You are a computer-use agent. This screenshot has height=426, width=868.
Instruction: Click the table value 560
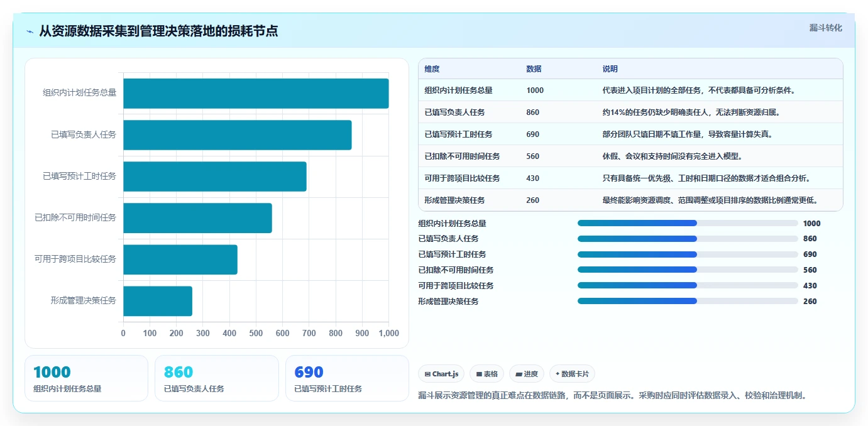(x=533, y=156)
